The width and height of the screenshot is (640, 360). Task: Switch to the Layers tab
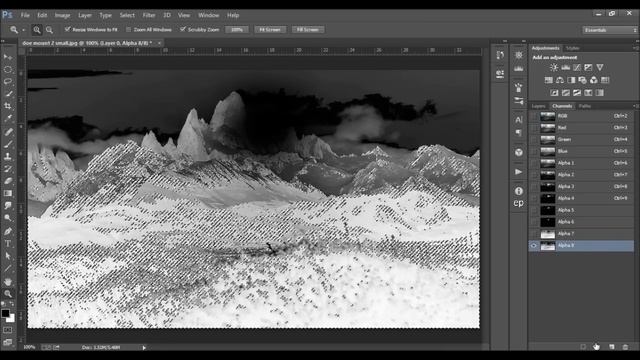click(539, 106)
